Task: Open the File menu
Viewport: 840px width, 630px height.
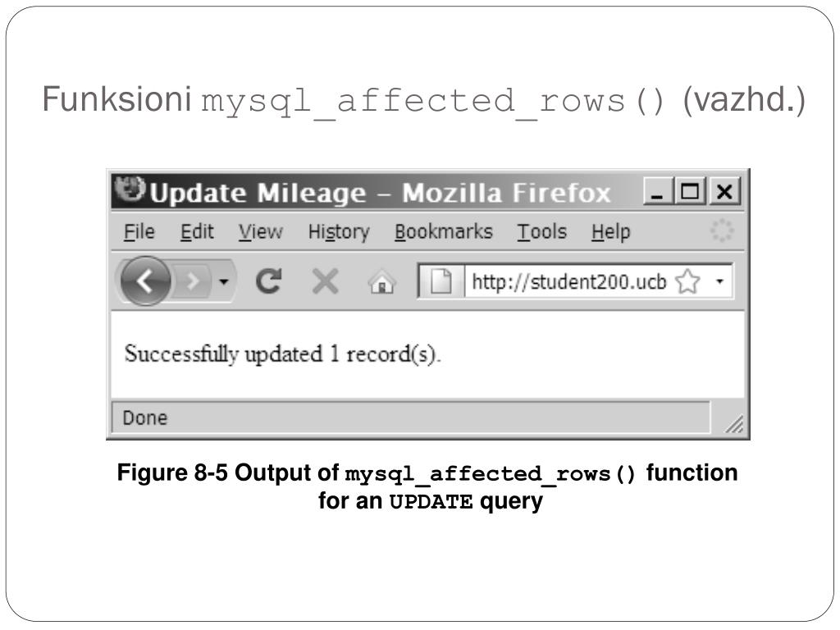Action: pyautogui.click(x=139, y=232)
